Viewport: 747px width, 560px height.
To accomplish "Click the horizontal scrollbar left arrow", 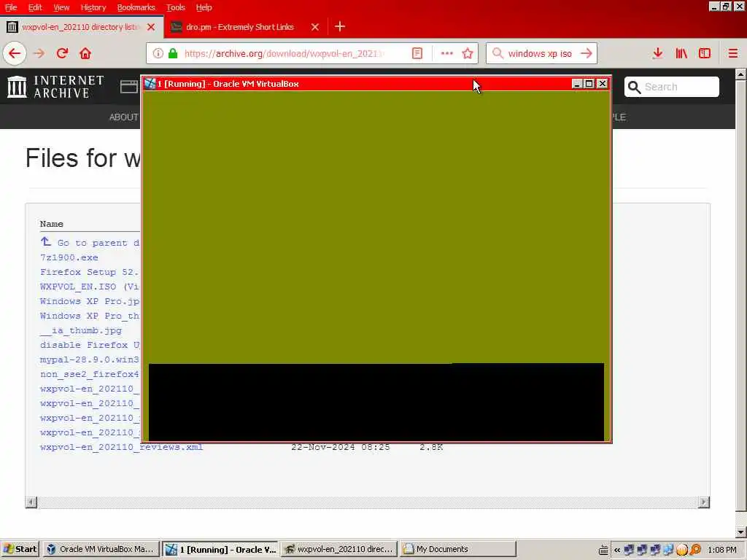I will (x=31, y=502).
